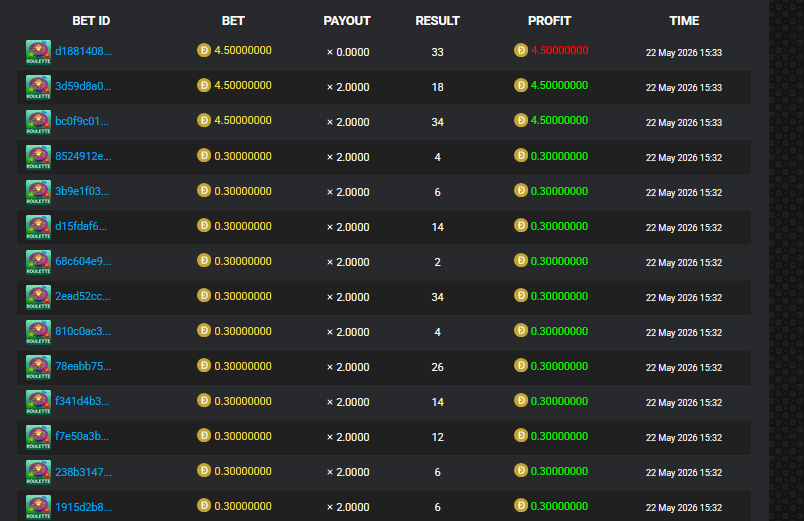Click the roulette icon beside bet d1881408
The width and height of the screenshot is (804, 521).
[x=38, y=52]
